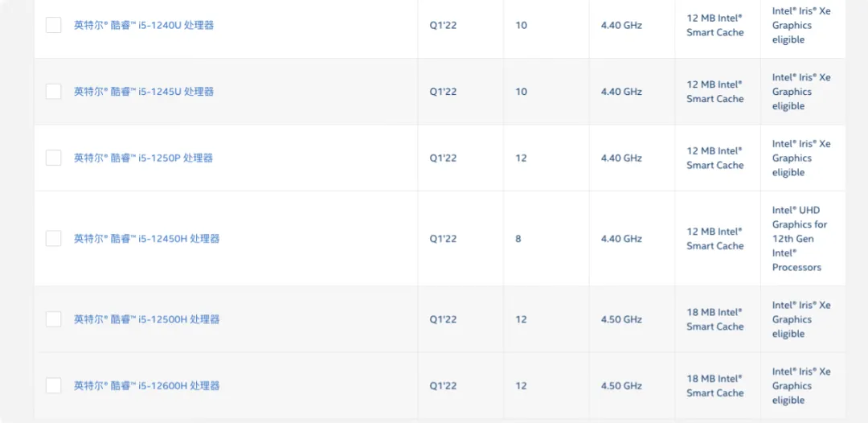The image size is (868, 423).
Task: Select the 12 cores cell in i5-1250P row
Action: pos(521,158)
